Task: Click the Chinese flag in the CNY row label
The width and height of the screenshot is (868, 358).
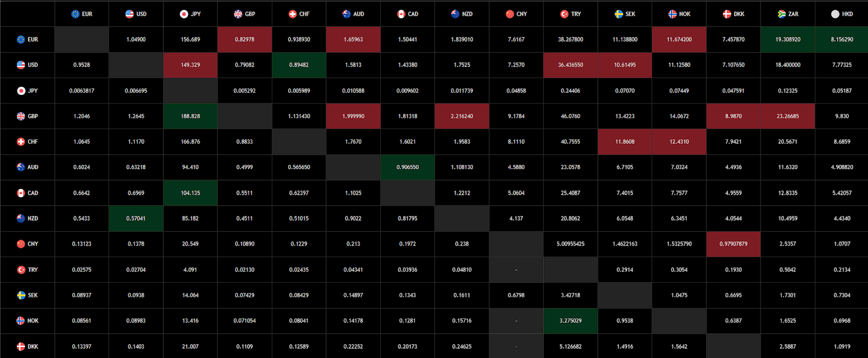Action: pyautogui.click(x=21, y=244)
